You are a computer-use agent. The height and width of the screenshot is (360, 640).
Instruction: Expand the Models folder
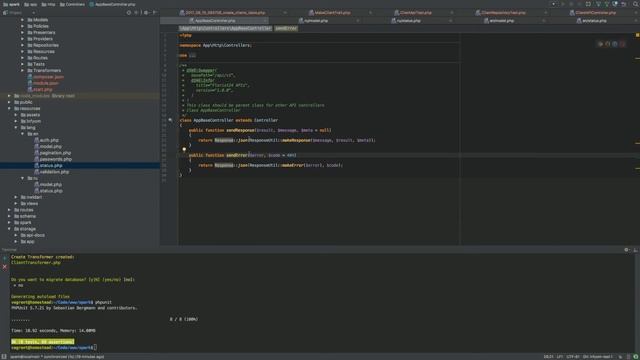(x=22, y=20)
